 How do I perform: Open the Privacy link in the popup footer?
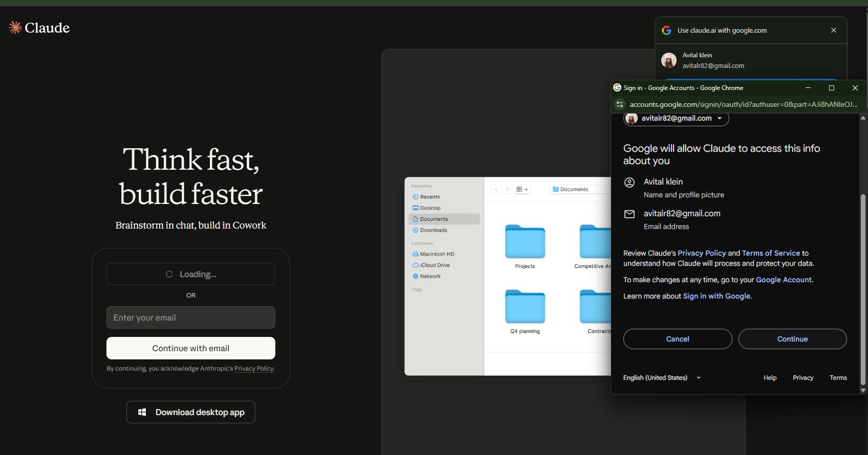[x=803, y=378]
